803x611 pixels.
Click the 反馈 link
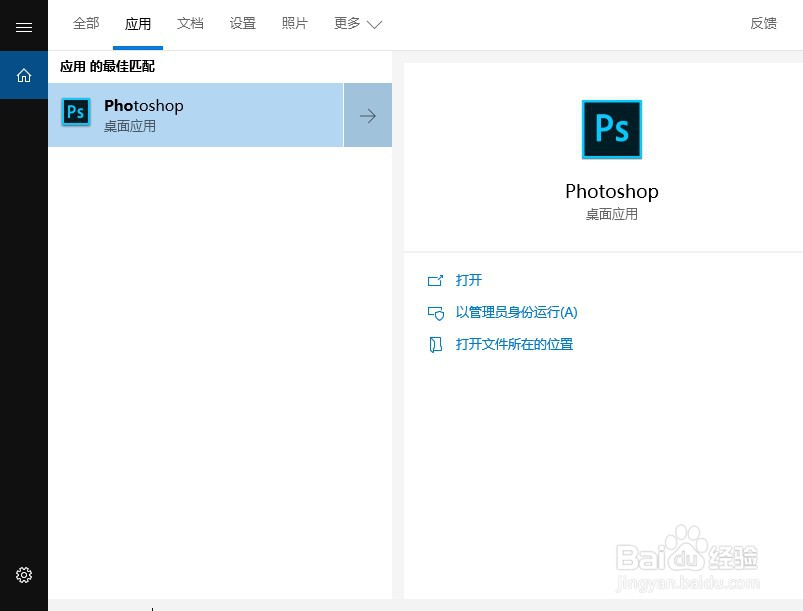point(763,24)
